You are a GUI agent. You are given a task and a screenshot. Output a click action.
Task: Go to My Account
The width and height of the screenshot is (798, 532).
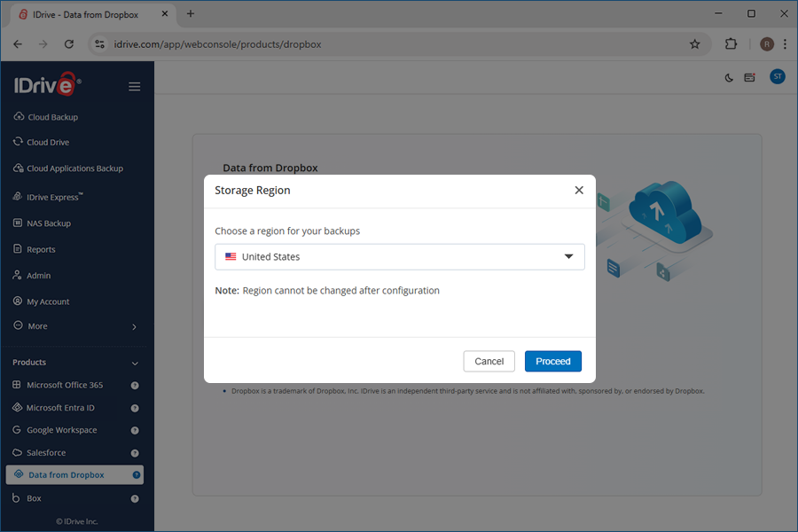pyautogui.click(x=41, y=301)
